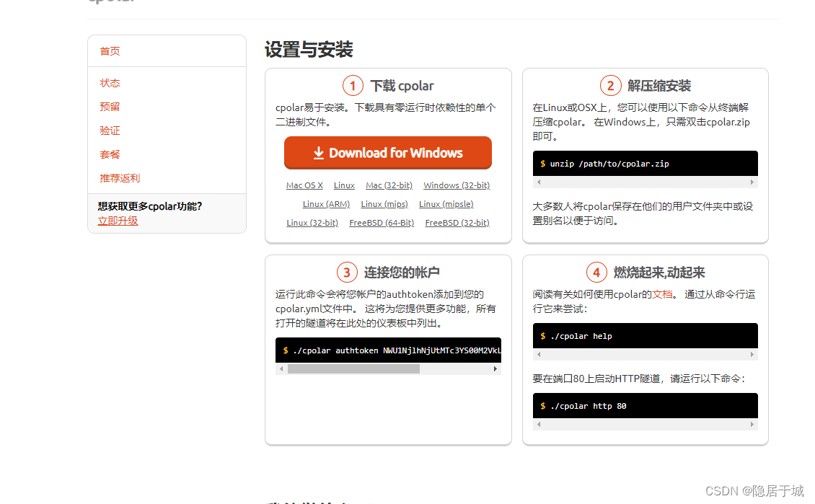Click right scroll arrow under unzip command
Viewport: 815px width, 504px height.
[x=752, y=182]
